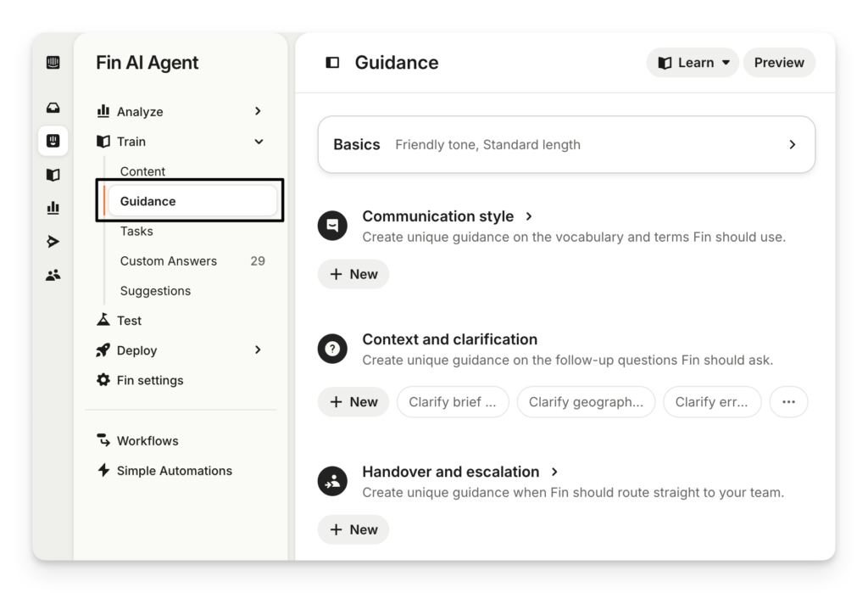Go to Workflows in the sidebar
Image resolution: width=868 pixels, height=593 pixels.
coord(147,440)
